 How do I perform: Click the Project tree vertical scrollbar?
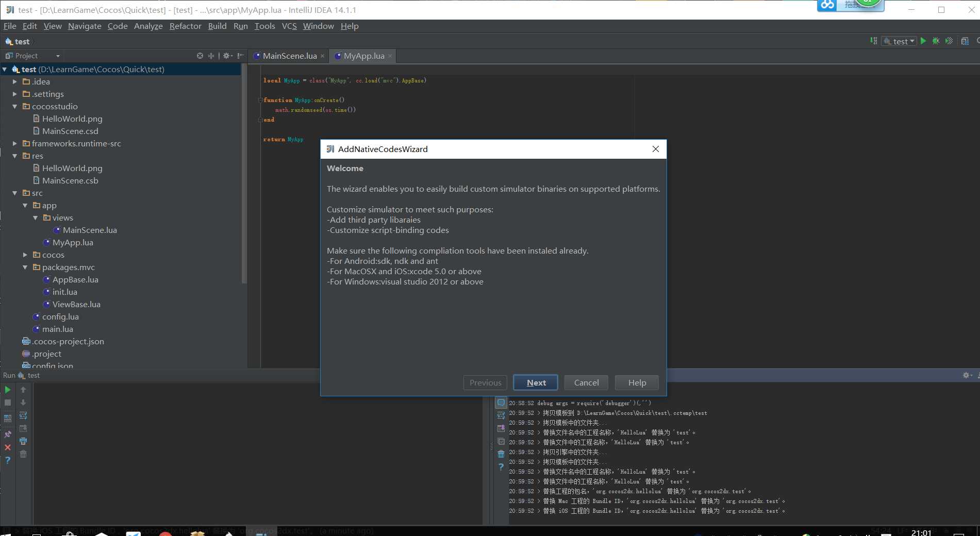point(244,174)
